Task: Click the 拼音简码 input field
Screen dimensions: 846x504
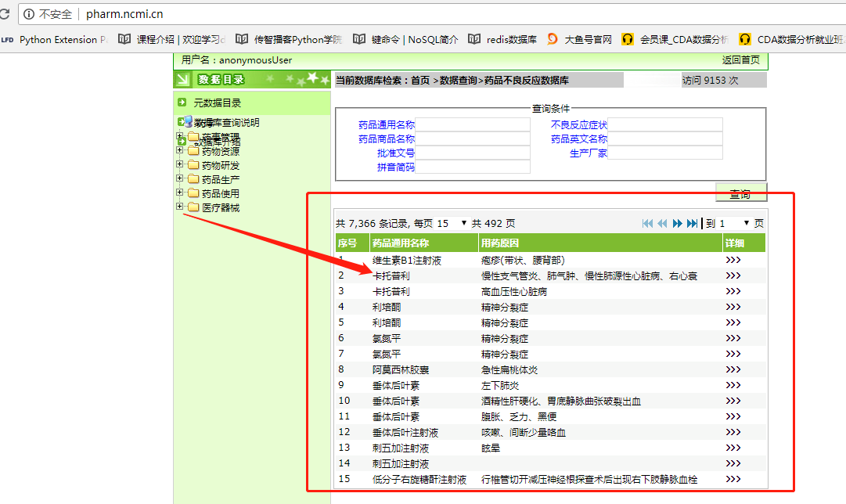Action: [x=473, y=167]
